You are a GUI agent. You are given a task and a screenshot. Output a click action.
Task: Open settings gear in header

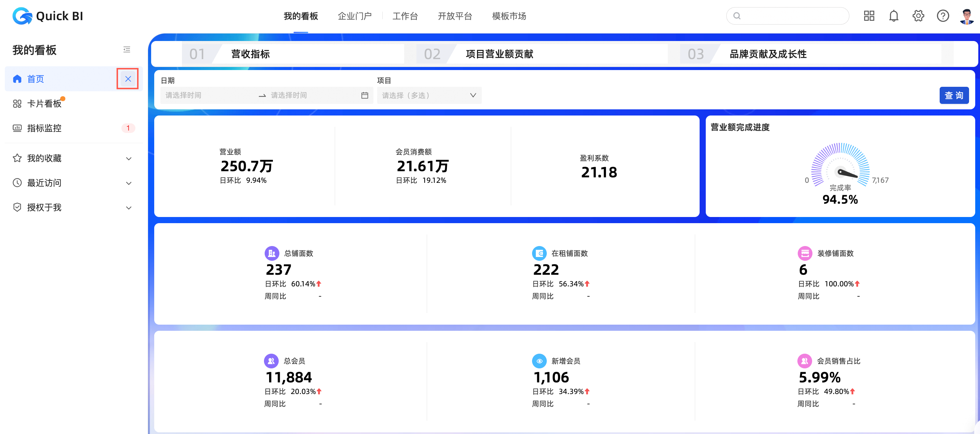click(918, 16)
